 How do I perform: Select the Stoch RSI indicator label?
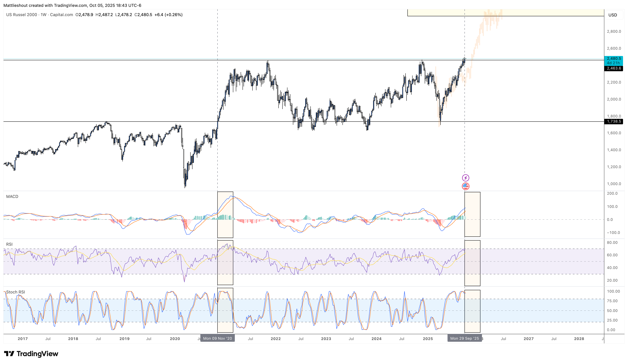point(15,292)
